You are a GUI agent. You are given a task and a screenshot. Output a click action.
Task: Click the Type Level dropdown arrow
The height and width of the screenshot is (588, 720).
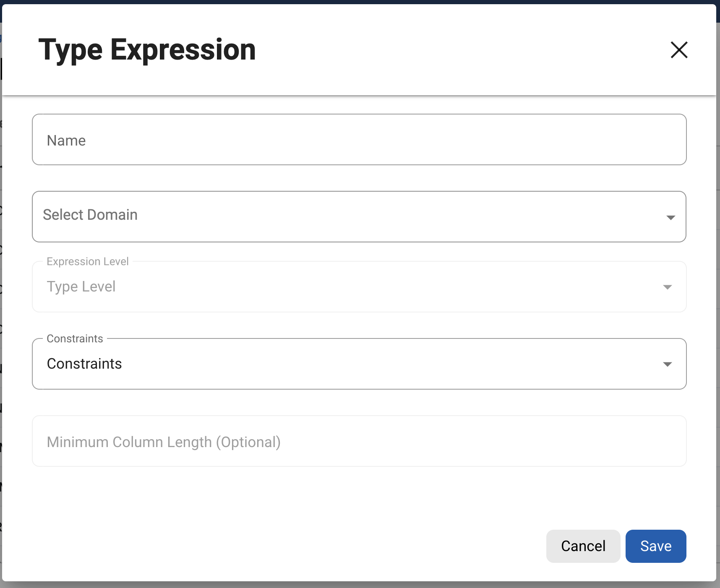click(x=667, y=287)
